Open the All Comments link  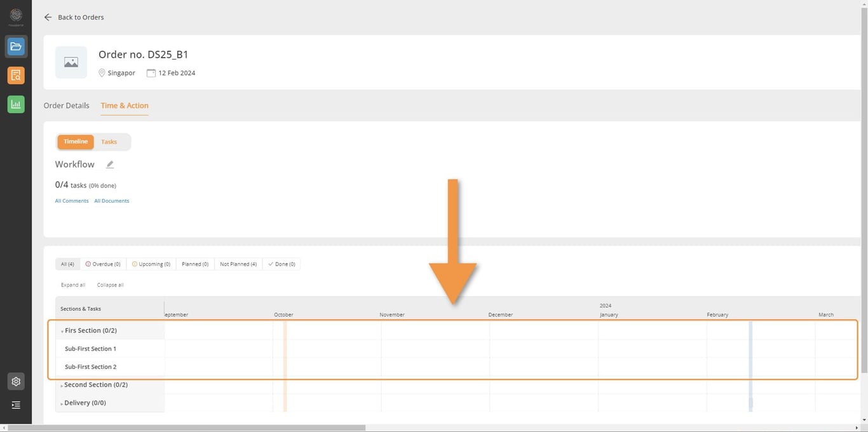coord(72,201)
